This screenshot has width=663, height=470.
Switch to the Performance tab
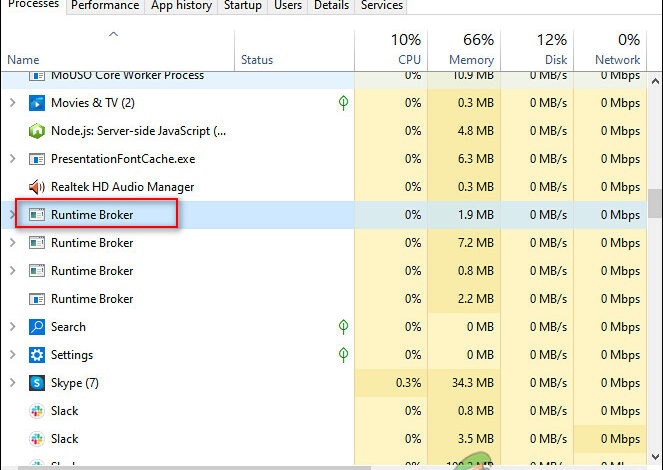point(105,6)
